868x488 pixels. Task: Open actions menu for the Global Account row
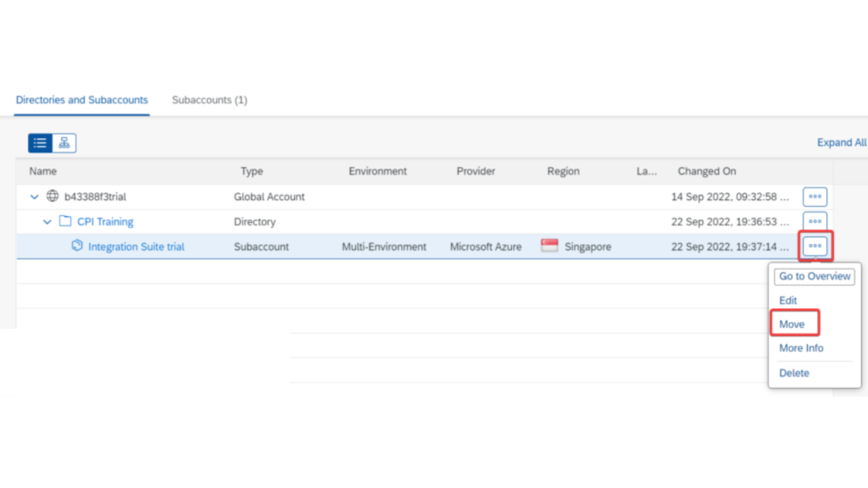coord(815,197)
